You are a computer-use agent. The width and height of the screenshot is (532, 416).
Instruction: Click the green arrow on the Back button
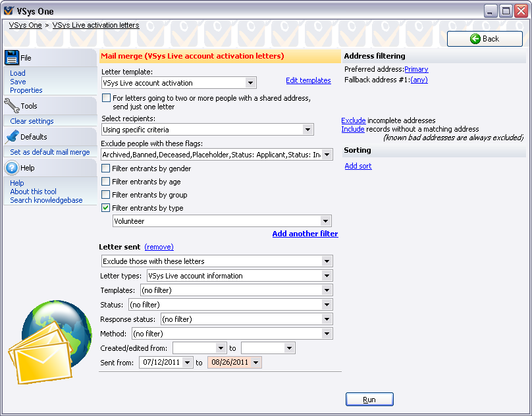pyautogui.click(x=475, y=39)
